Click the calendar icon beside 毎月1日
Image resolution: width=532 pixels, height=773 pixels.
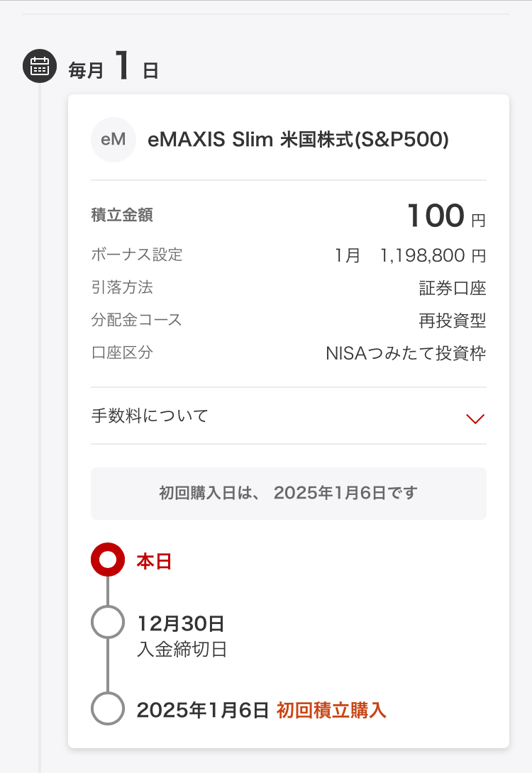(40, 67)
